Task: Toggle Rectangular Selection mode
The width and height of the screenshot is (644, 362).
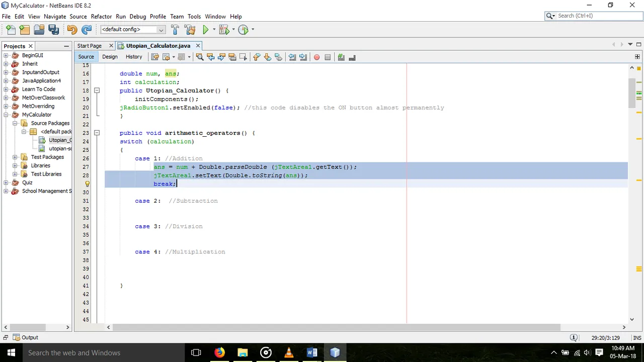Action: point(244,57)
